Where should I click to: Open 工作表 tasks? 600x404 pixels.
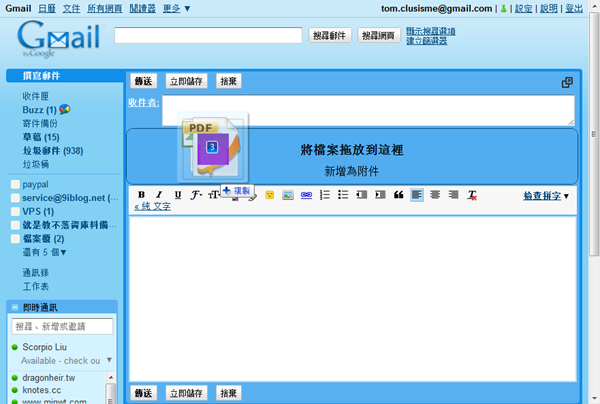pyautogui.click(x=36, y=286)
